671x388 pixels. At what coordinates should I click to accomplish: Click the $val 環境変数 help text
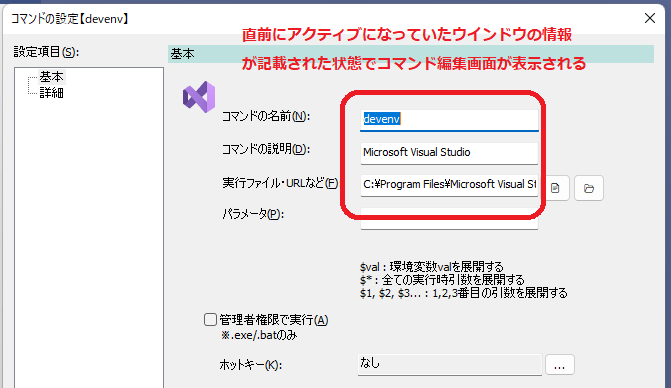pos(431,267)
